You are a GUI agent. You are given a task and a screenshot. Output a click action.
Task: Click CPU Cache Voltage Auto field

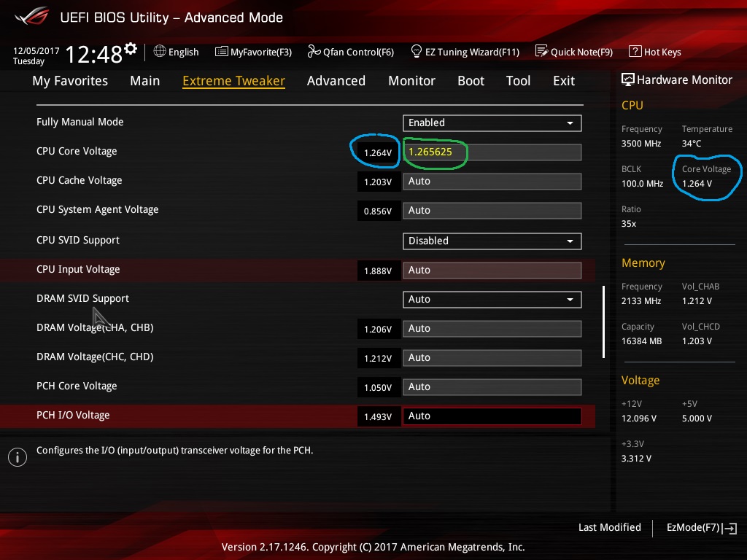point(492,182)
